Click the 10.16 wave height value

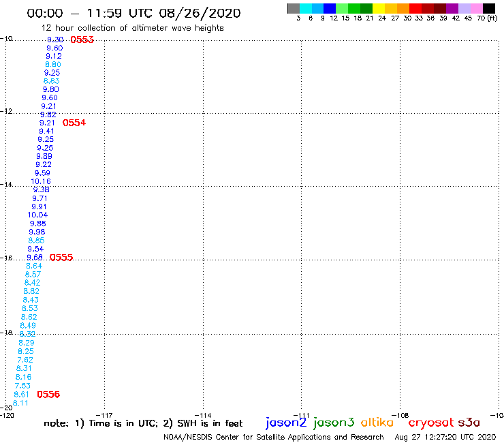pos(41,181)
